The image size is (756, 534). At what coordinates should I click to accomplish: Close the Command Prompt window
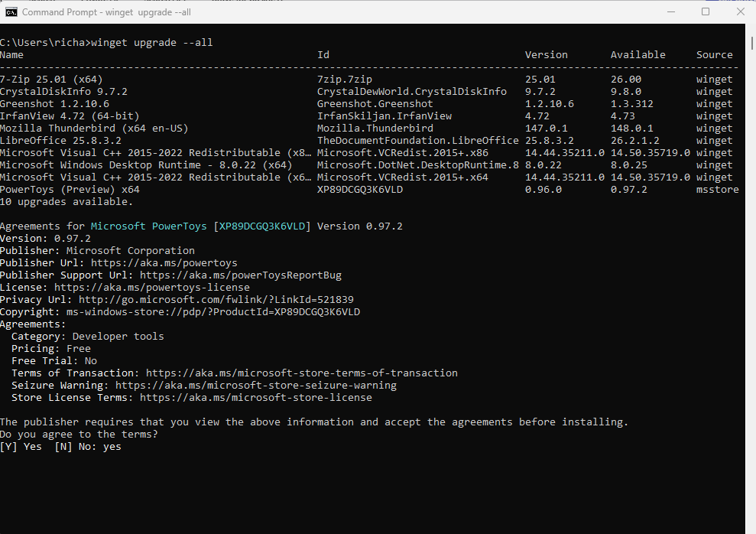click(x=741, y=12)
